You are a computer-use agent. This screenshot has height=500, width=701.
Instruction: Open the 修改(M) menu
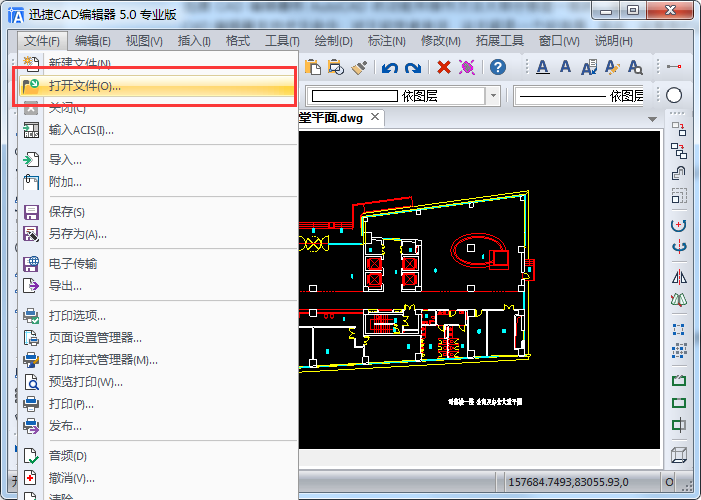coord(441,41)
